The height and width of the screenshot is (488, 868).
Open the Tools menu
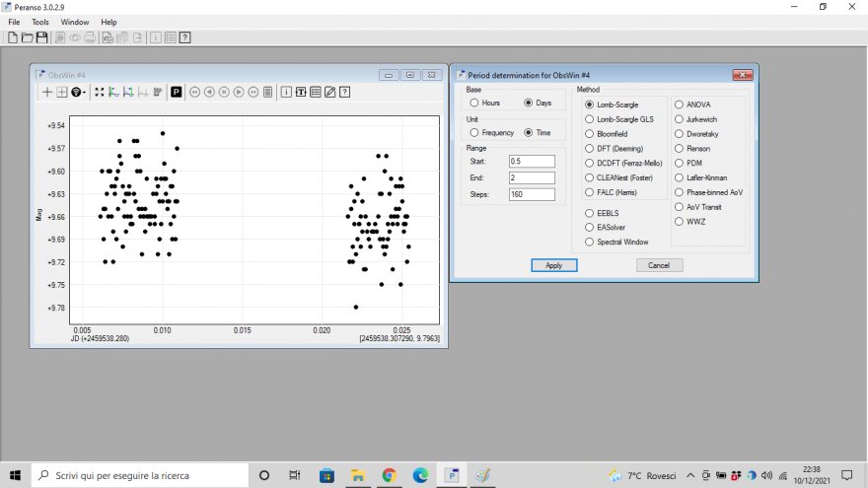39,22
